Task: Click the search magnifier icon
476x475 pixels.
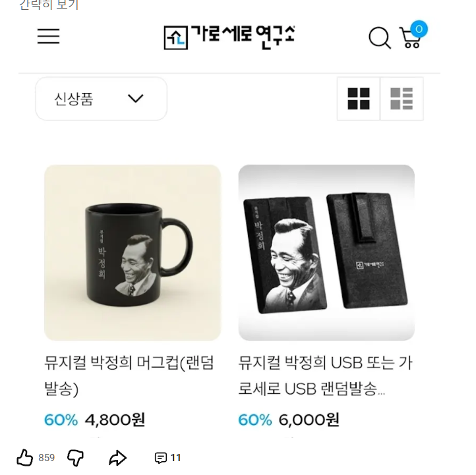Action: pyautogui.click(x=379, y=38)
